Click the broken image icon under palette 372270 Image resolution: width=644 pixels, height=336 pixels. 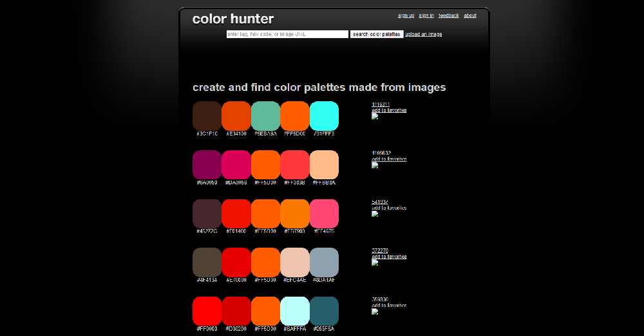(x=375, y=262)
